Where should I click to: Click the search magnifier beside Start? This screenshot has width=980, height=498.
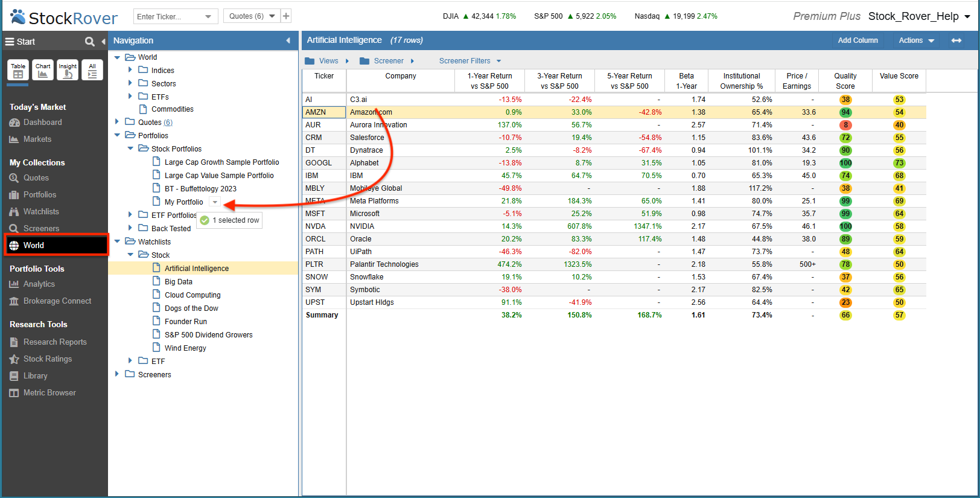90,42
